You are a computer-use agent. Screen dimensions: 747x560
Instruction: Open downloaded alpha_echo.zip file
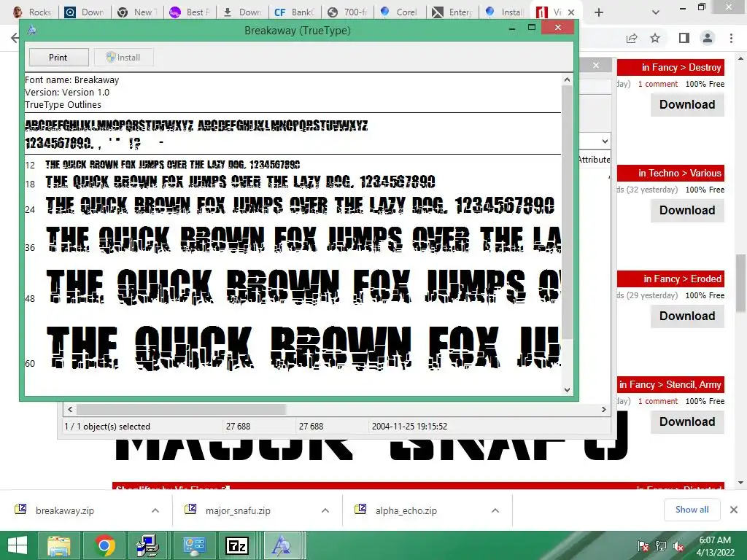406,510
